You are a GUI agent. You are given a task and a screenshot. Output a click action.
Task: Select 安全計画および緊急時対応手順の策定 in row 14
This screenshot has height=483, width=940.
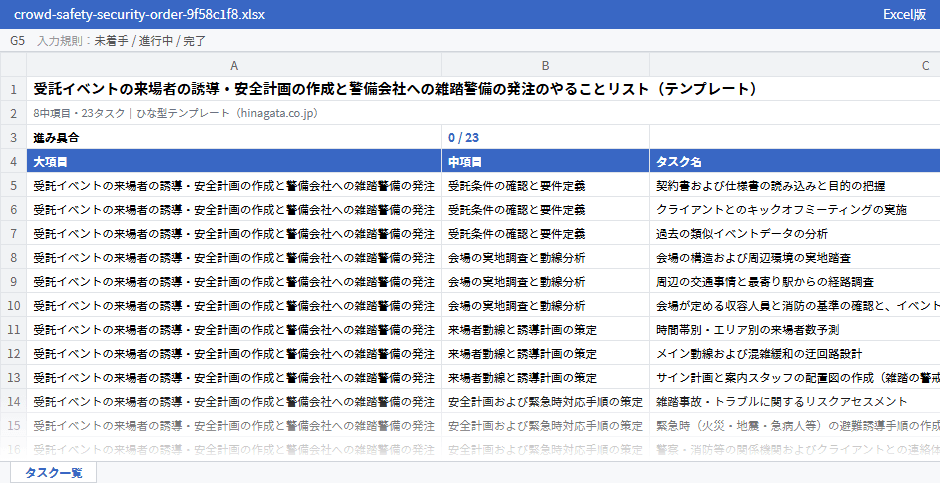coord(545,402)
